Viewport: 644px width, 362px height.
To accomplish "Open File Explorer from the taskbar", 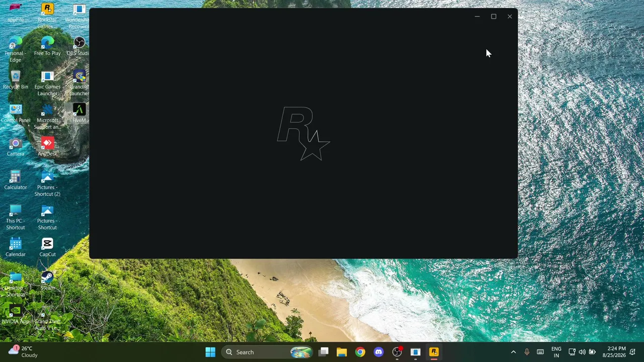I will point(342,352).
